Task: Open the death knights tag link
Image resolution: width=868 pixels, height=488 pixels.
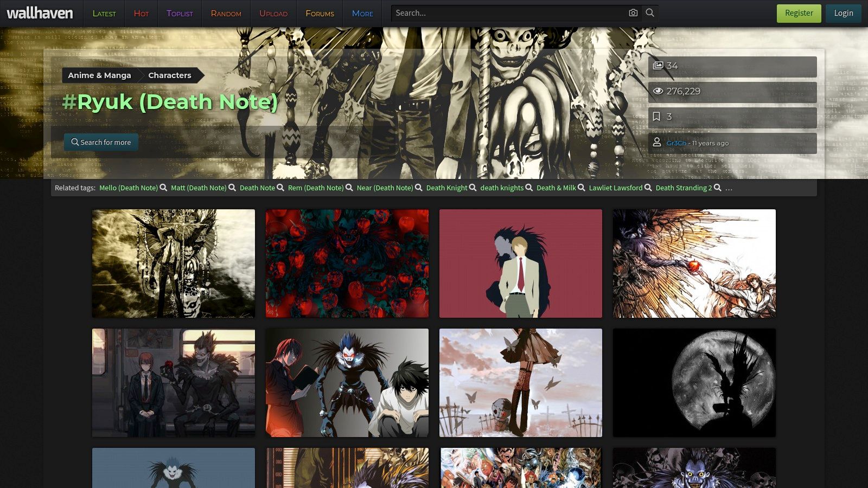Action: (502, 188)
